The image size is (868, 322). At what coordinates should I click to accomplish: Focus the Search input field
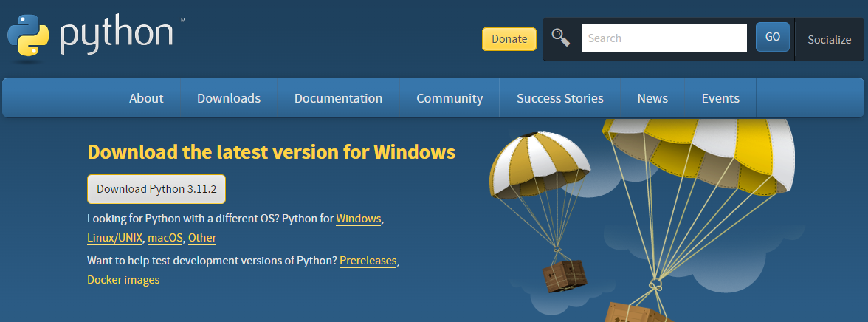(664, 38)
